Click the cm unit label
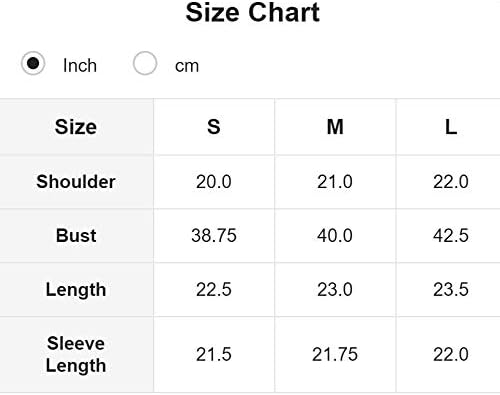The image size is (500, 395). (x=187, y=66)
